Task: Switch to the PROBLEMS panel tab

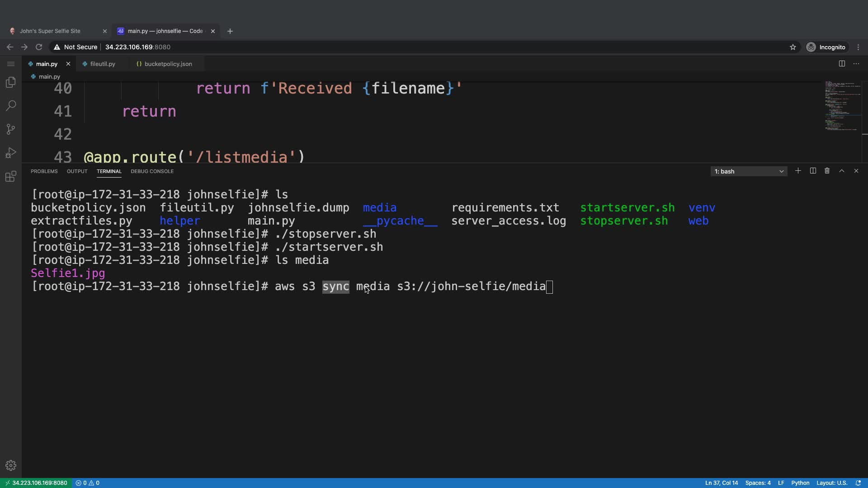Action: (44, 171)
